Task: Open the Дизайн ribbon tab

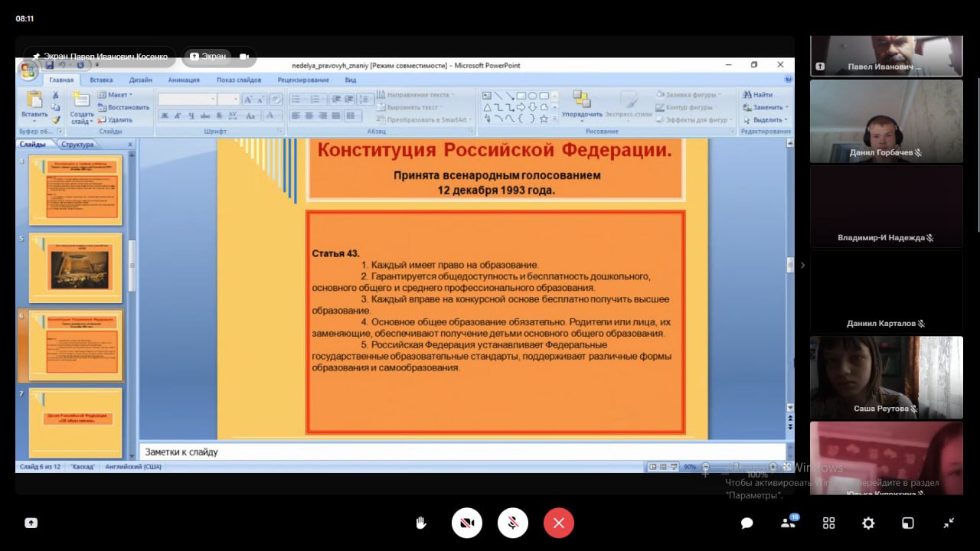Action: (x=140, y=80)
